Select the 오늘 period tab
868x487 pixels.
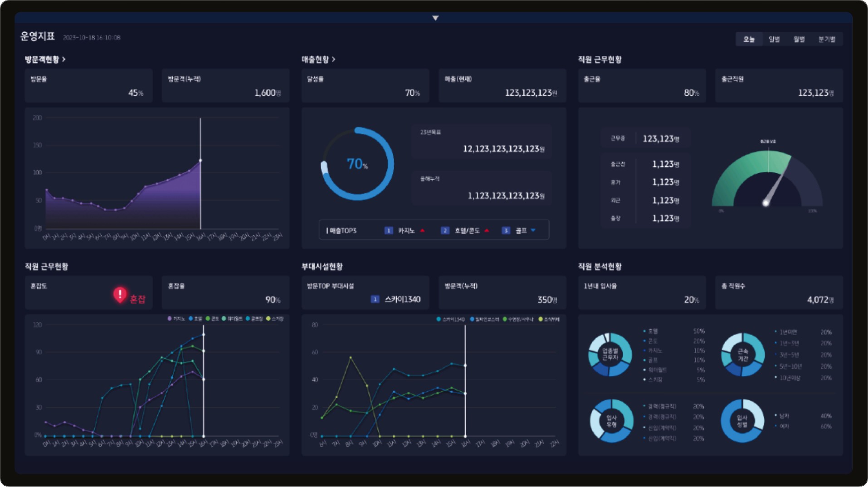tap(749, 39)
